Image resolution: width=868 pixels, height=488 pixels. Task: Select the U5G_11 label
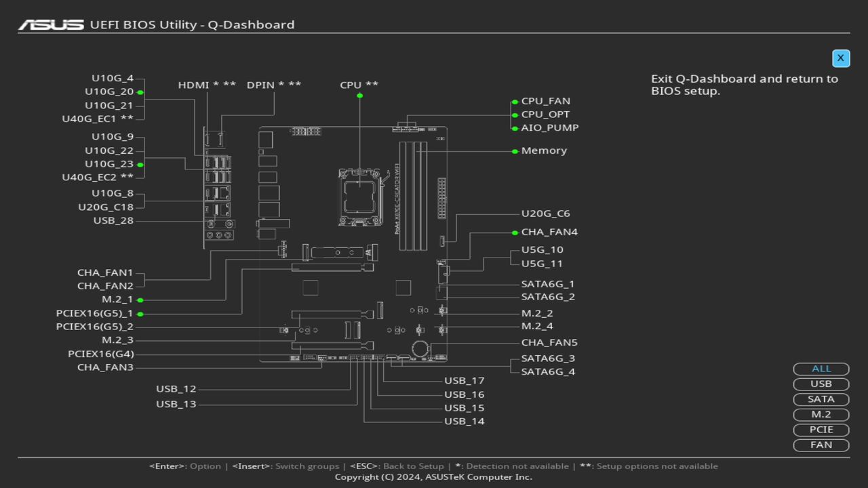click(x=542, y=264)
